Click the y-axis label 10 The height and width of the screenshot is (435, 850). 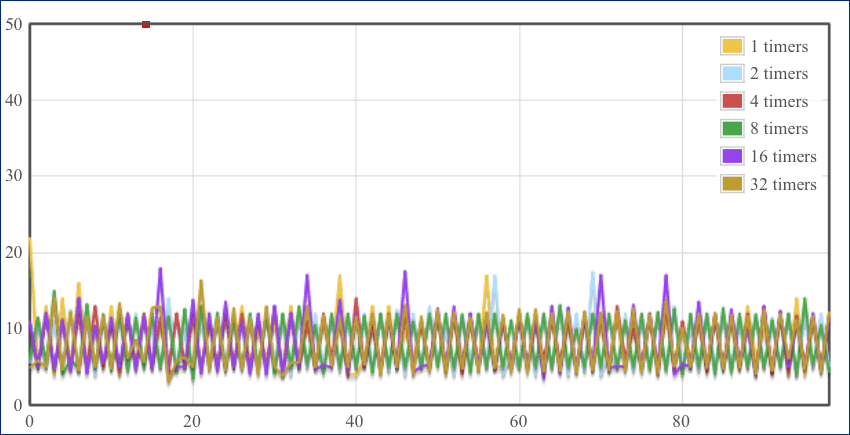point(12,329)
